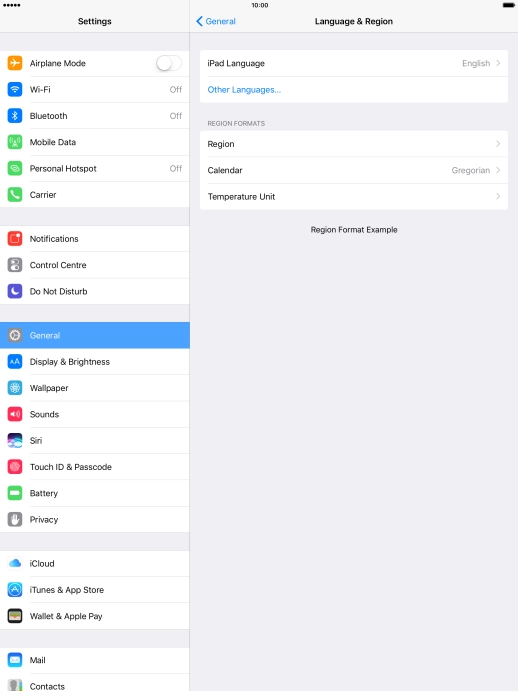Screen dimensions: 518x691
Task: Tap the Notifications icon
Action: pyautogui.click(x=15, y=239)
